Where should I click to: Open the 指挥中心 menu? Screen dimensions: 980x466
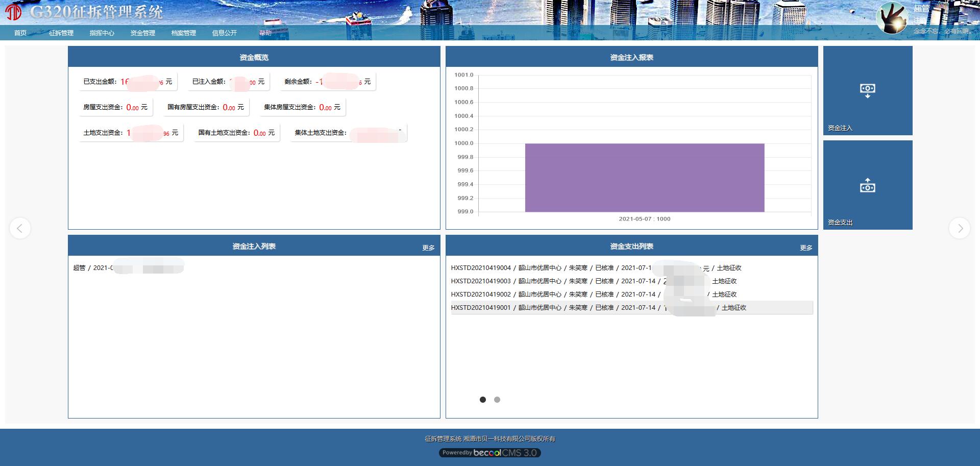(x=102, y=33)
